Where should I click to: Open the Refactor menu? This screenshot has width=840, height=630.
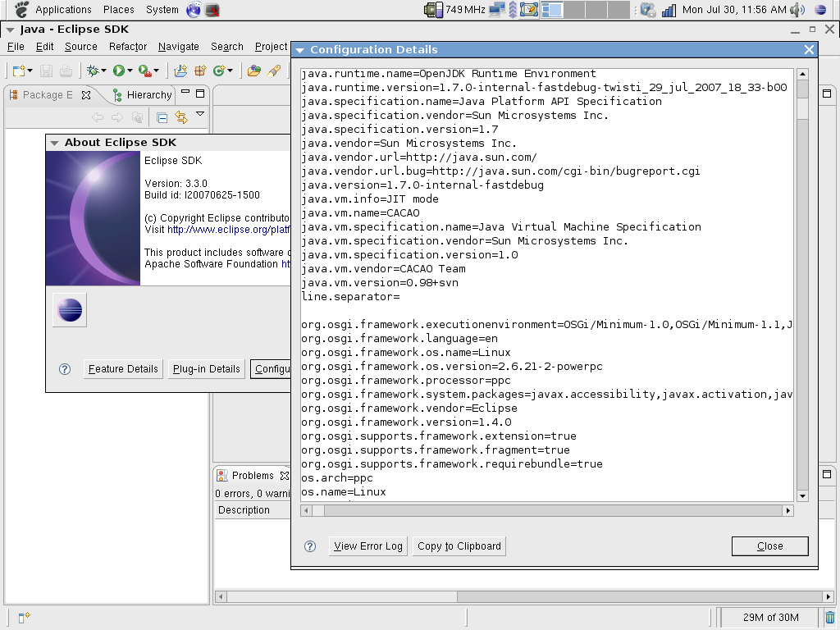click(x=128, y=47)
